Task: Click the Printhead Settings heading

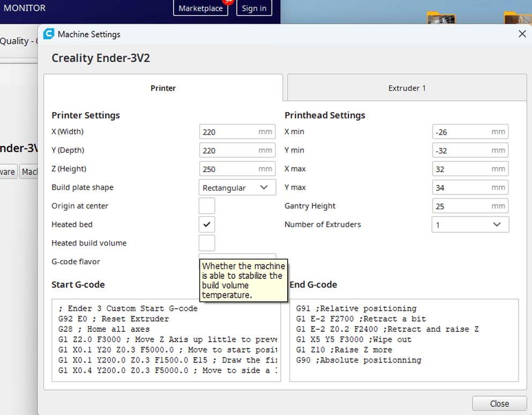Action: click(x=325, y=115)
